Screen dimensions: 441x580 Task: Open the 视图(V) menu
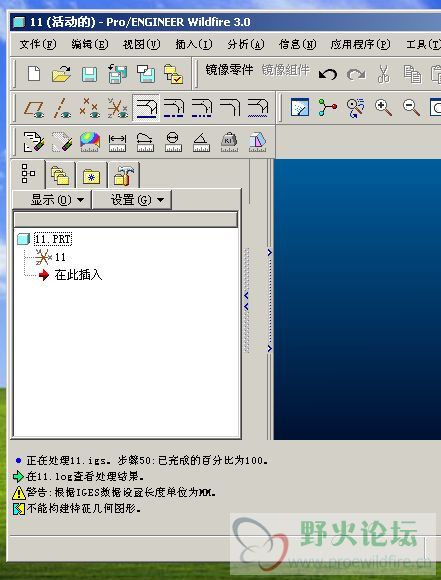[142, 45]
